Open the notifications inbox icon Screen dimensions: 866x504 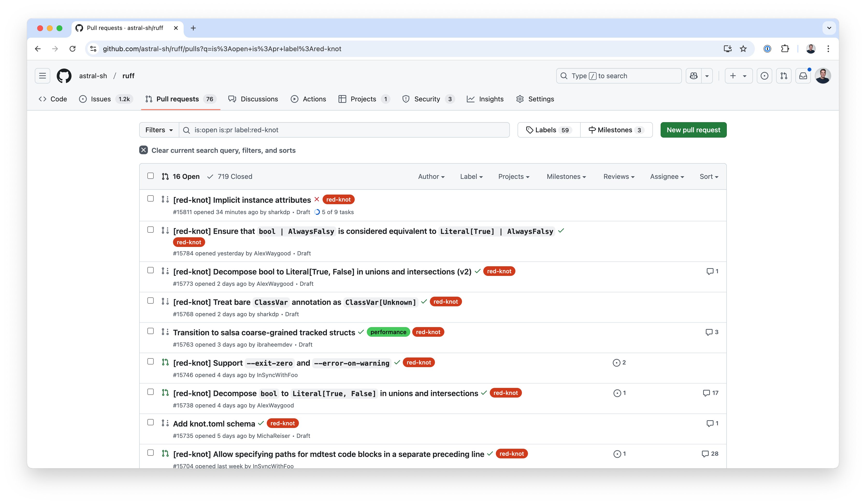coord(803,76)
